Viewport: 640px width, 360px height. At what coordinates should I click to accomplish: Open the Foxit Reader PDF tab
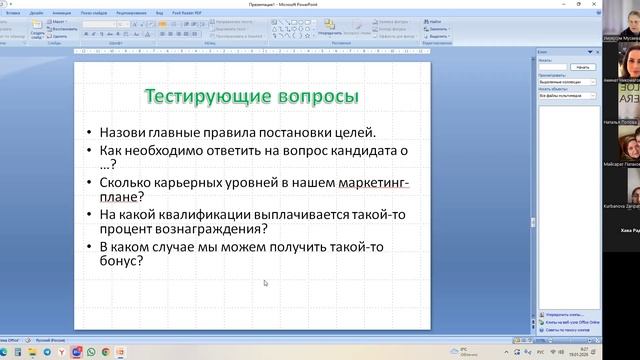tap(187, 13)
